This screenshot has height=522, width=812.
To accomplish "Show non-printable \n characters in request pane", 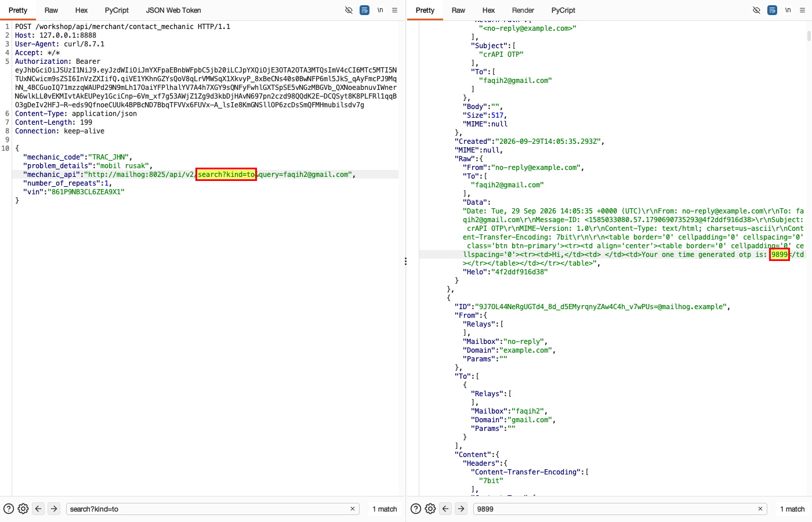I will coord(380,10).
